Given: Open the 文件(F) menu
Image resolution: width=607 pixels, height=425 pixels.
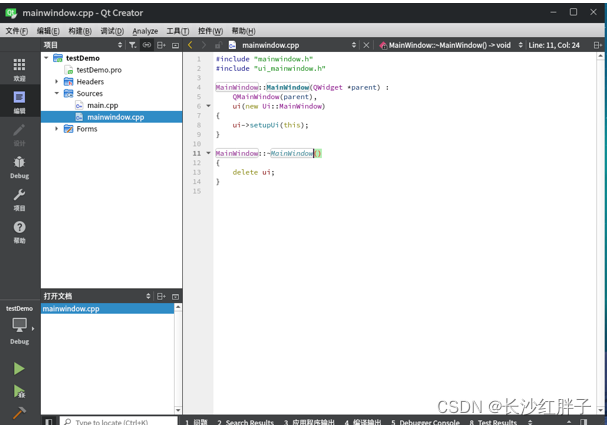Looking at the screenshot, I should (17, 31).
